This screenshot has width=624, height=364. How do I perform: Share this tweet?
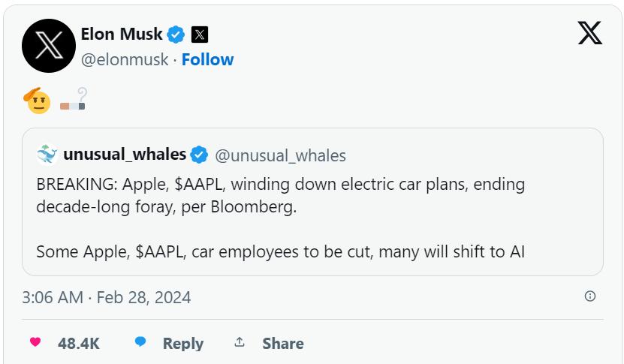coord(269,343)
